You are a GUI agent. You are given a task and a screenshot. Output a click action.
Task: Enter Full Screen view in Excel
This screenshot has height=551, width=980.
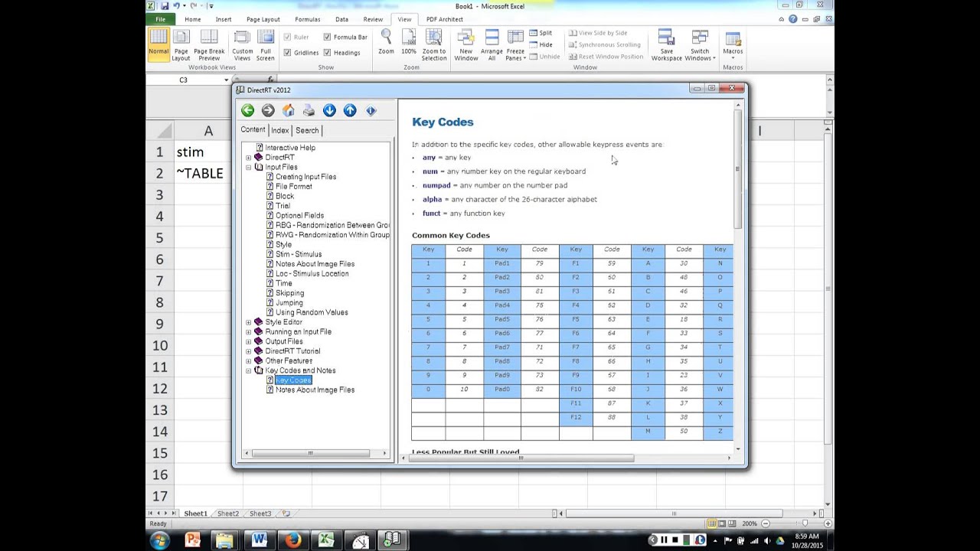265,45
